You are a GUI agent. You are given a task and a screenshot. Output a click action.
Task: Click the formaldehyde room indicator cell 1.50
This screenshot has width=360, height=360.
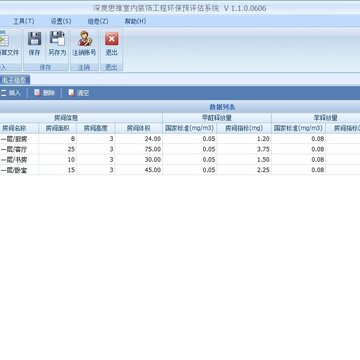point(244,160)
